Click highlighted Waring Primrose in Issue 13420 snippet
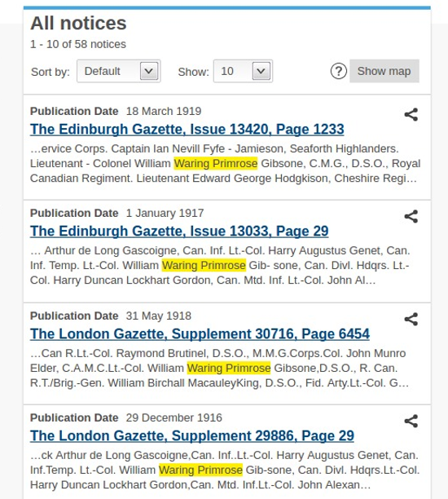This screenshot has width=448, height=499. pyautogui.click(x=216, y=164)
